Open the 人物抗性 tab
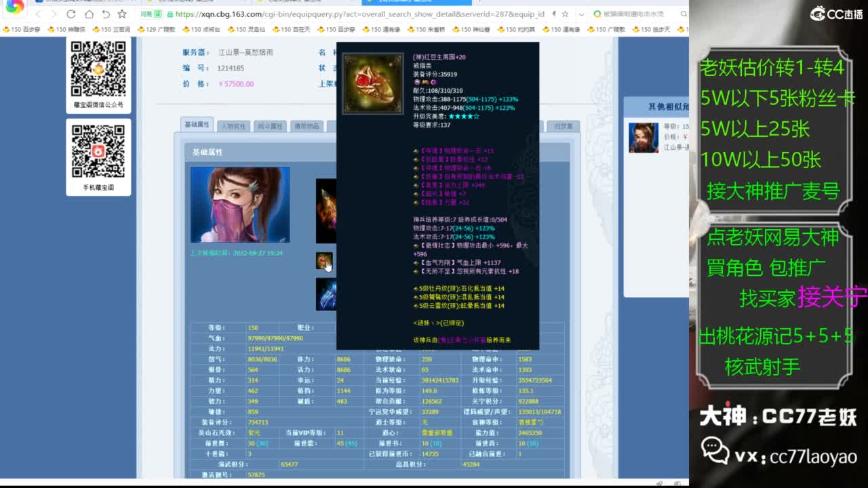Screen dimensions: 868x488 (x=233, y=126)
